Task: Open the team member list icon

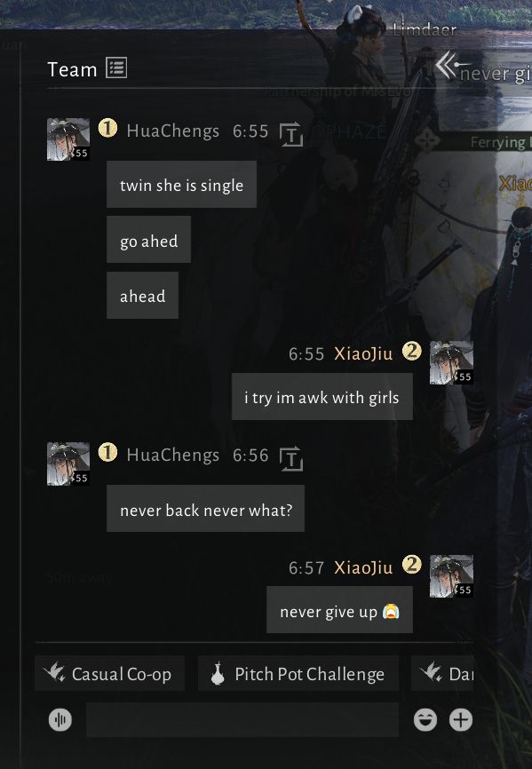Action: [x=116, y=68]
